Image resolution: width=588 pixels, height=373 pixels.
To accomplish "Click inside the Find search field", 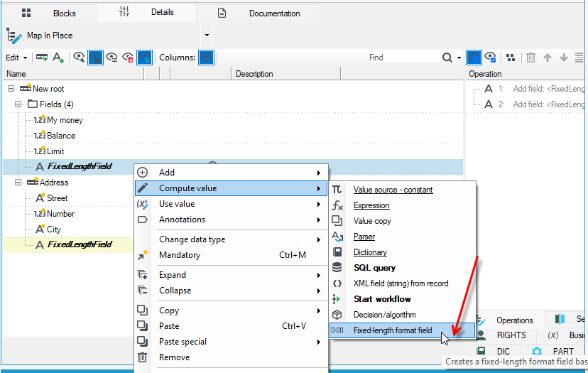I will pyautogui.click(x=403, y=58).
